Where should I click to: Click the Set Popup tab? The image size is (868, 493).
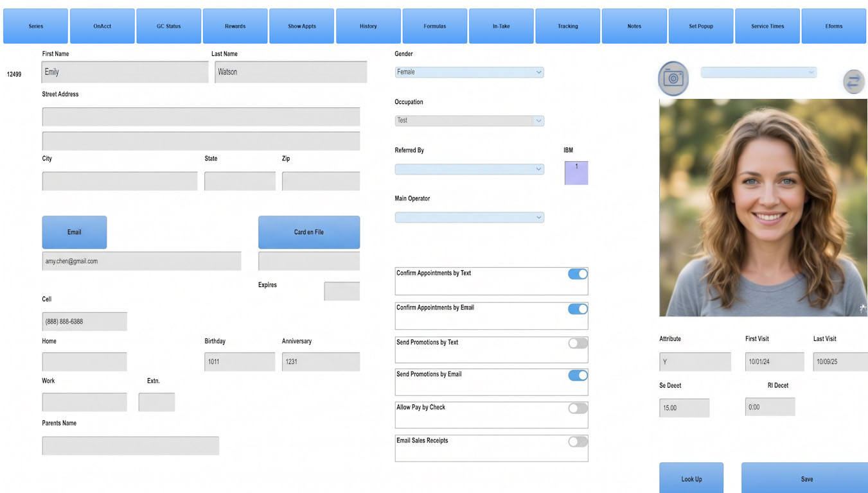coord(701,26)
